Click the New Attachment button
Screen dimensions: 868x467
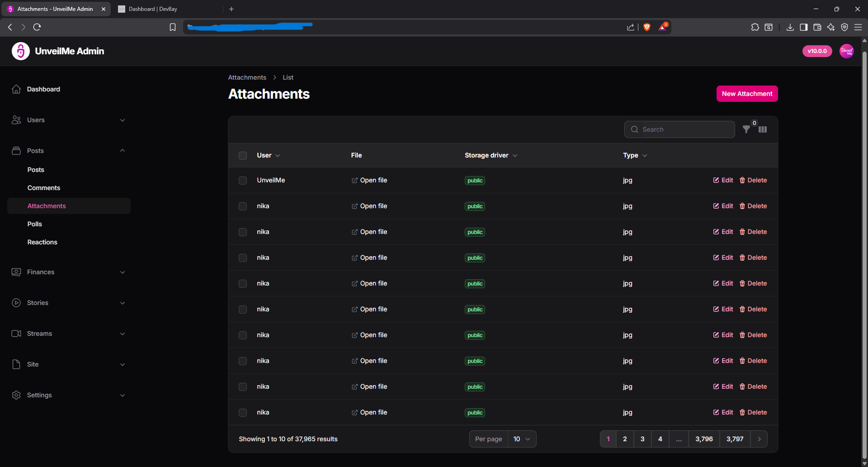747,94
